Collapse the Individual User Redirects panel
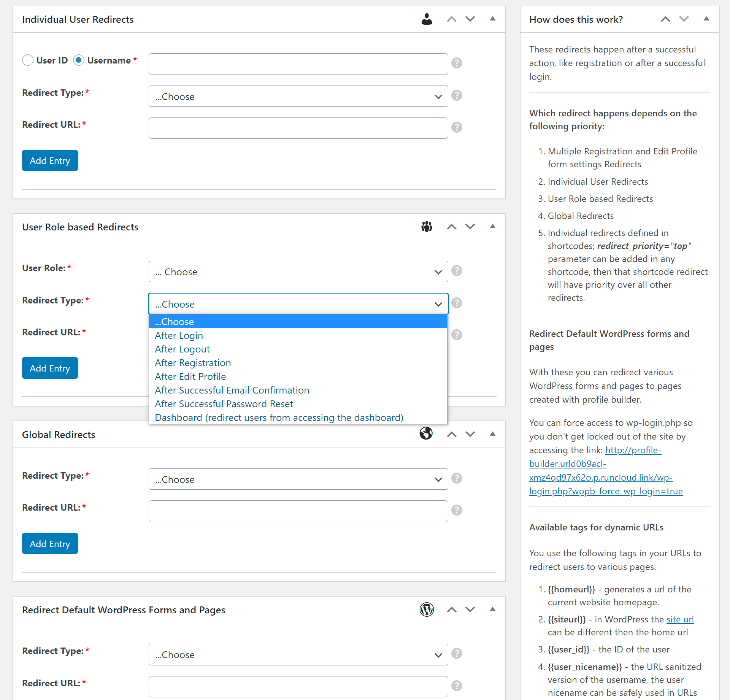This screenshot has height=700, width=730. tap(492, 19)
